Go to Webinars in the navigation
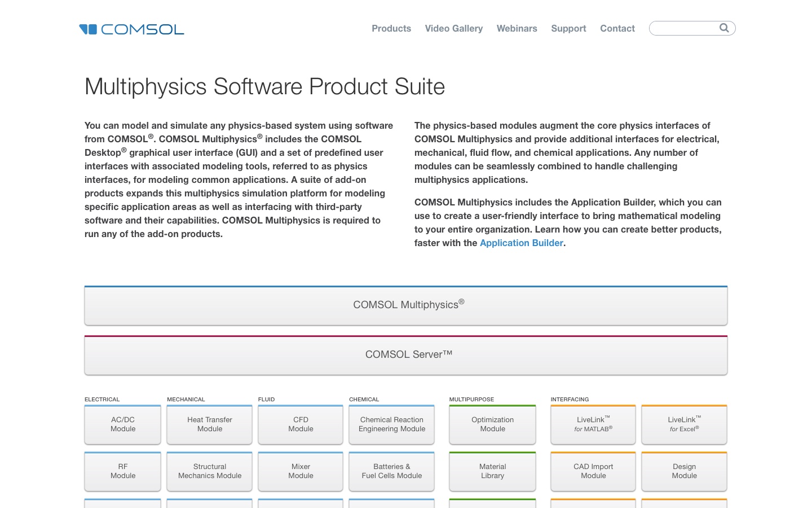The height and width of the screenshot is (508, 812). coord(517,28)
